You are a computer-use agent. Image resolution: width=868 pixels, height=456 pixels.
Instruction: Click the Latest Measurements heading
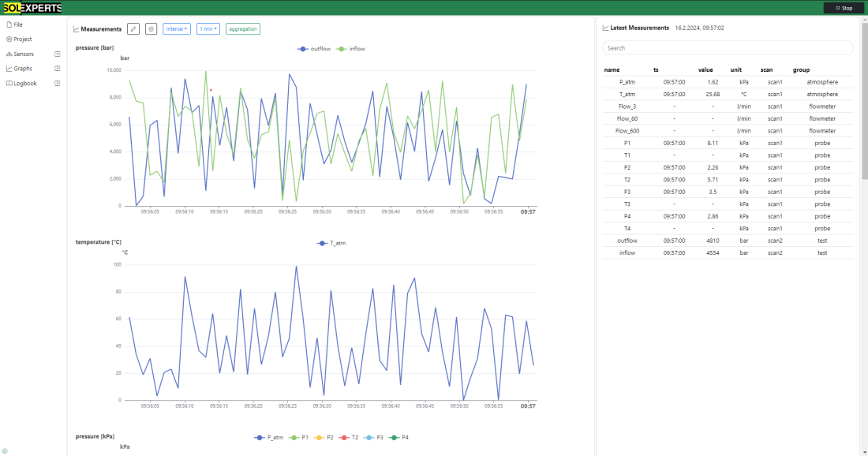tap(639, 28)
